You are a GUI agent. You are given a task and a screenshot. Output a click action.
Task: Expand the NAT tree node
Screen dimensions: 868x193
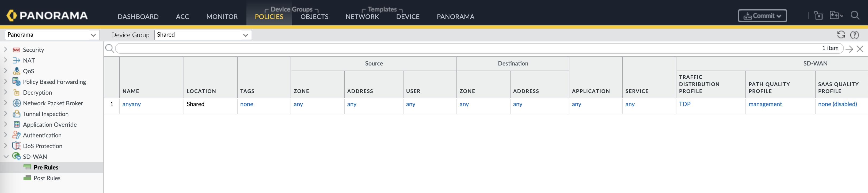click(5, 60)
